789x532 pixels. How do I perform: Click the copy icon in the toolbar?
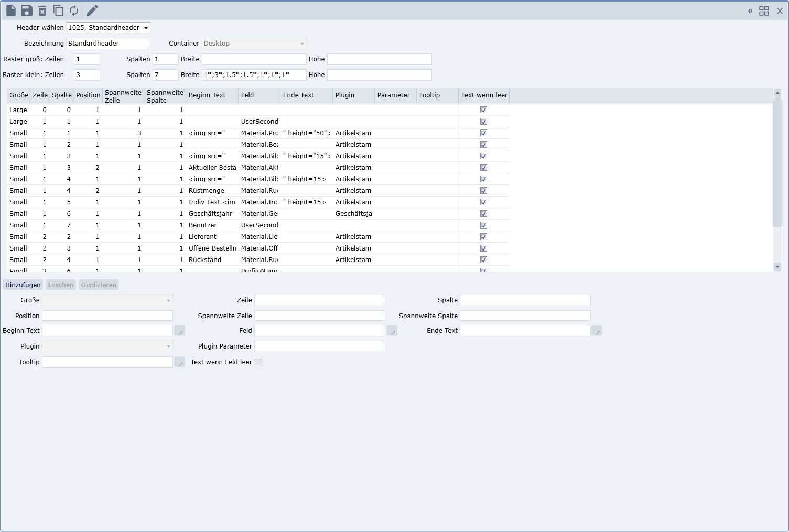tap(58, 10)
